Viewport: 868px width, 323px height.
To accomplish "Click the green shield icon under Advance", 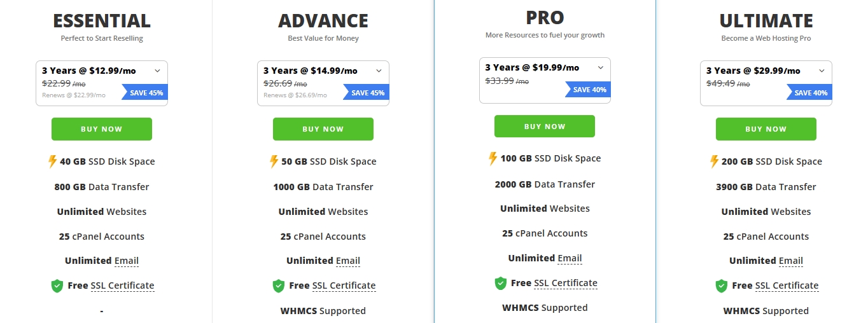I will (279, 285).
